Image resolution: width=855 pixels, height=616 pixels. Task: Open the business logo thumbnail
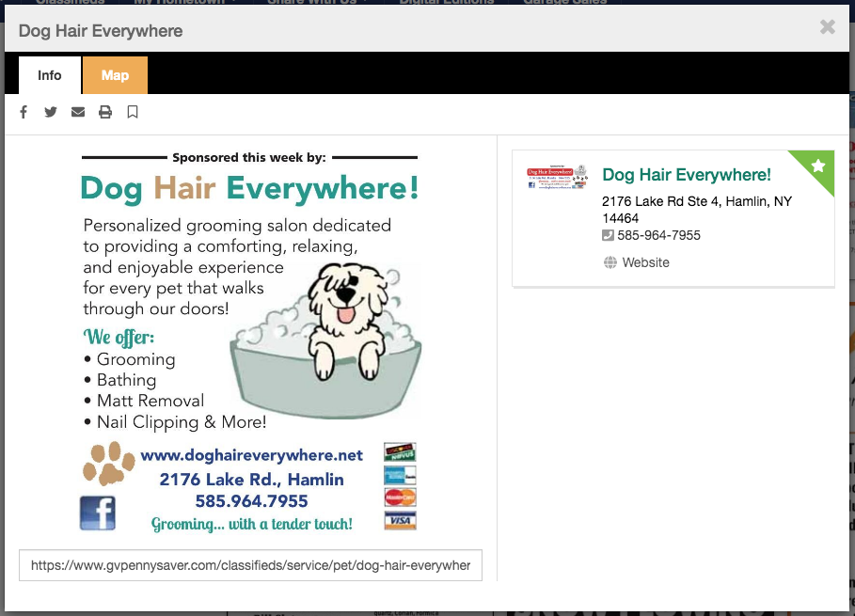click(557, 177)
